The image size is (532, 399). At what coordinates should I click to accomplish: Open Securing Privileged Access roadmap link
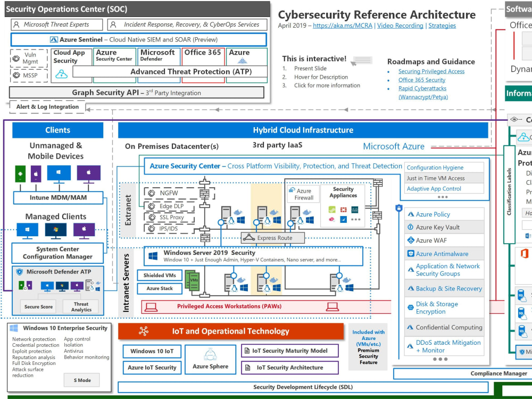point(431,71)
